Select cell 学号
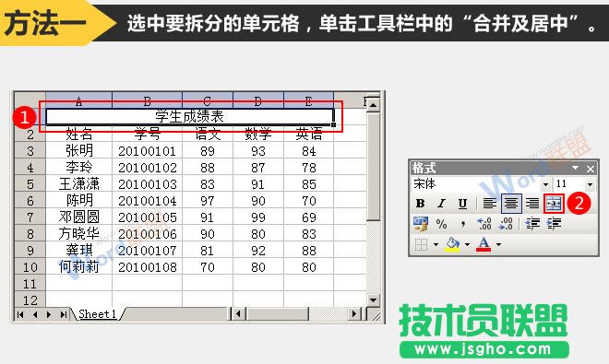 [148, 135]
